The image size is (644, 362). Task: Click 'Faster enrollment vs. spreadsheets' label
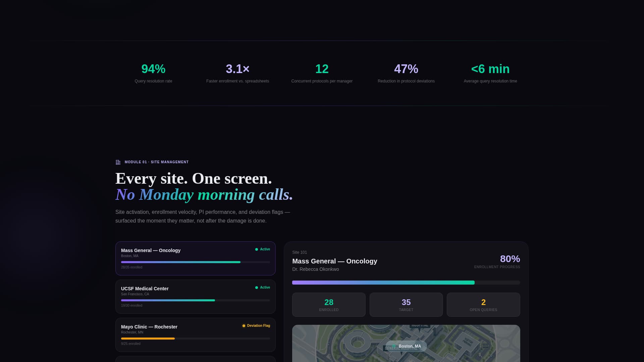pyautogui.click(x=237, y=81)
